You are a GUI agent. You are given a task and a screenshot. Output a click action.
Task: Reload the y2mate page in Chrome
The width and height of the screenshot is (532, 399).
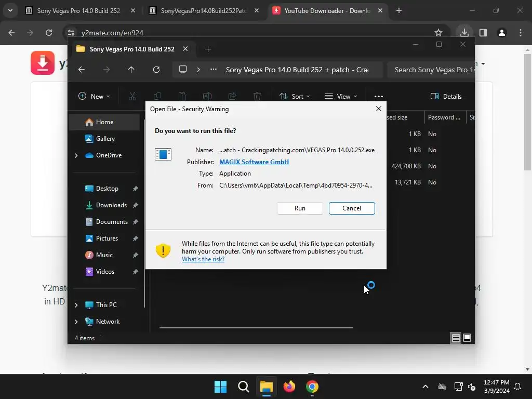[49, 33]
